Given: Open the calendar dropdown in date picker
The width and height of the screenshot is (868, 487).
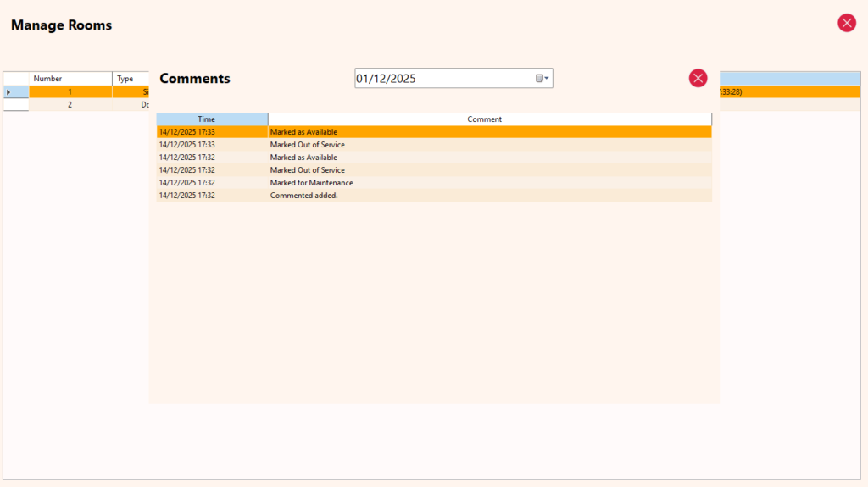Looking at the screenshot, I should (542, 79).
